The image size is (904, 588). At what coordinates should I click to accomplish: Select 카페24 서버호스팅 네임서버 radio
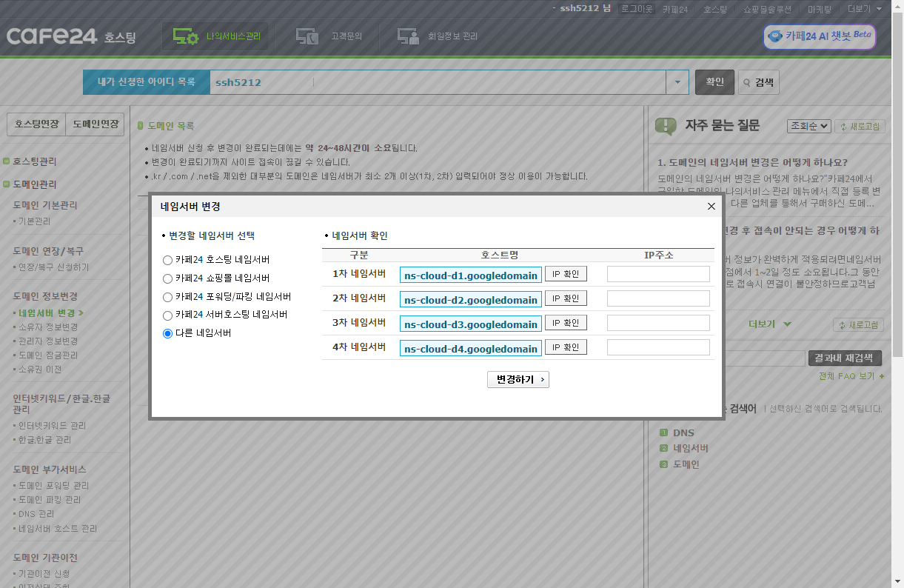[167, 315]
